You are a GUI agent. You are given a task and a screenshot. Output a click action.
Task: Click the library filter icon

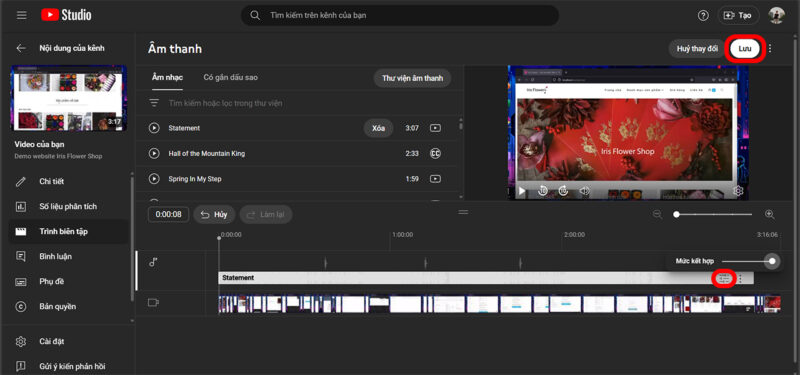point(154,103)
